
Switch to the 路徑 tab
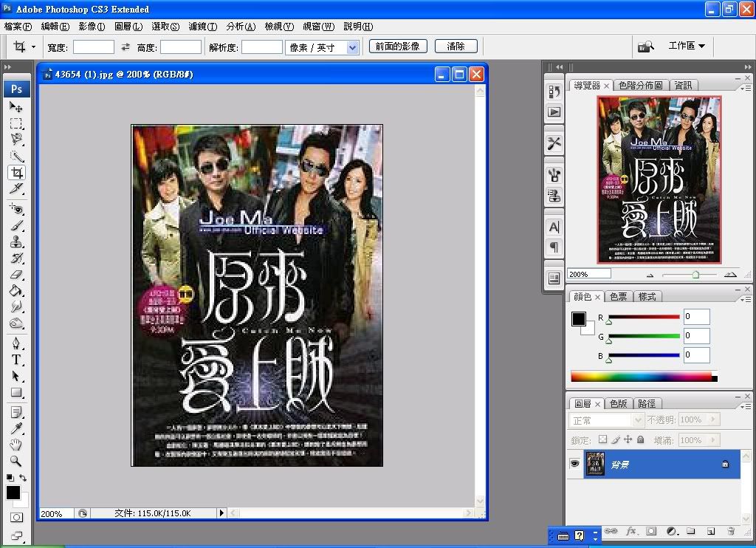pos(646,404)
